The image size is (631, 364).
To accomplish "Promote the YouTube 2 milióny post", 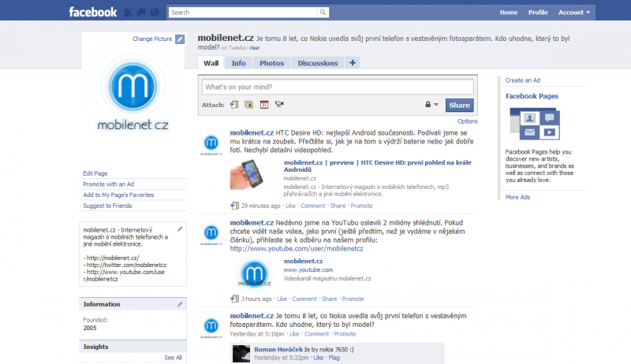I will tap(353, 299).
